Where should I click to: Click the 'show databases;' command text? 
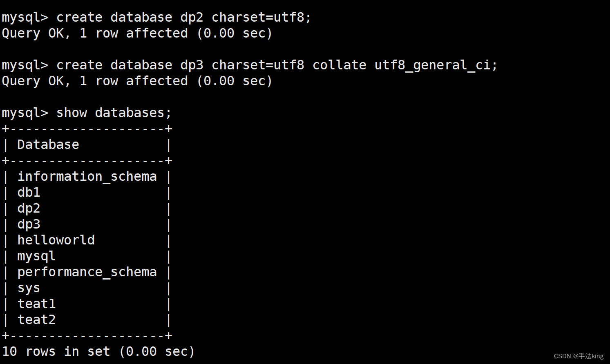[x=114, y=113]
